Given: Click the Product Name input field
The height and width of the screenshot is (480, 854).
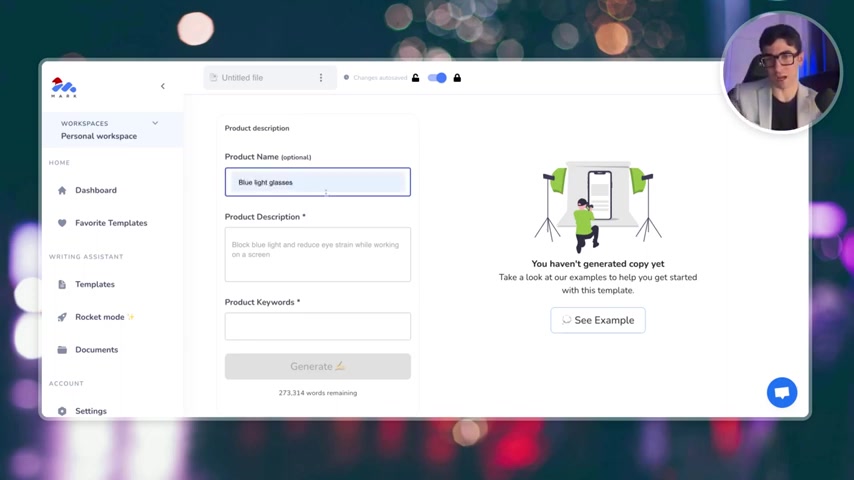Looking at the screenshot, I should point(318,182).
